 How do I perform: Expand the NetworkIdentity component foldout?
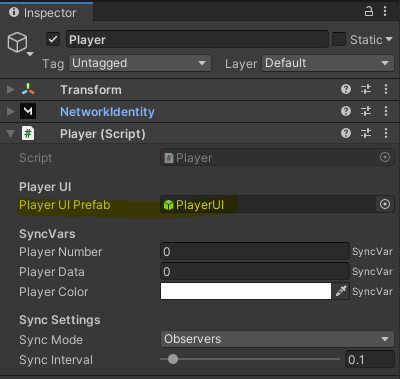[11, 111]
